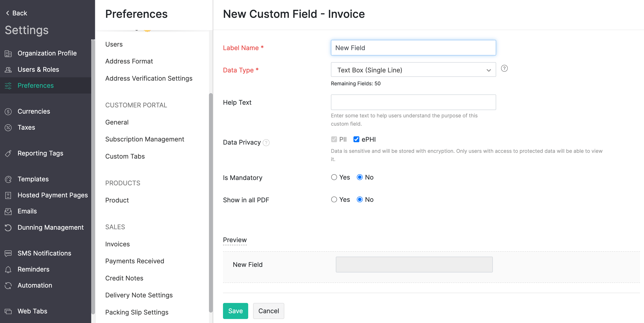Click the Cancel button

268,311
